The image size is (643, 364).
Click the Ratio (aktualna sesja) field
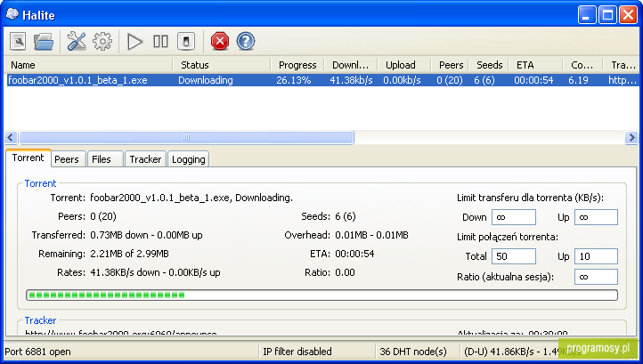[x=597, y=277]
